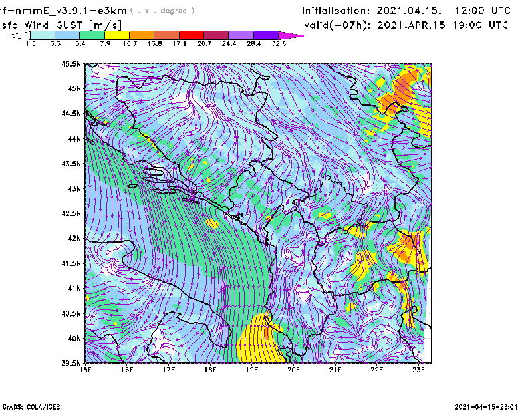The width and height of the screenshot is (532, 411).
Task: Click the 'valid(+07h): 2021.APR.15 19:00 UTC' text
Action: tap(406, 25)
